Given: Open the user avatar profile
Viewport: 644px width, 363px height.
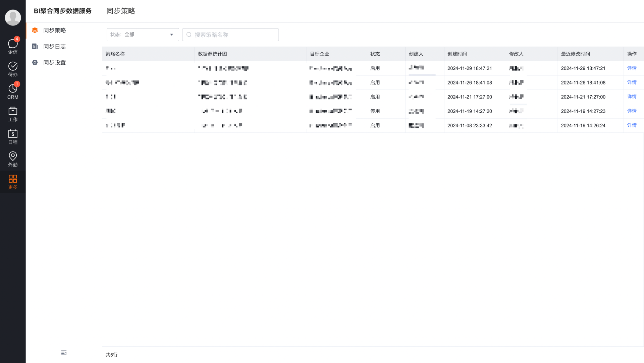Looking at the screenshot, I should (13, 17).
